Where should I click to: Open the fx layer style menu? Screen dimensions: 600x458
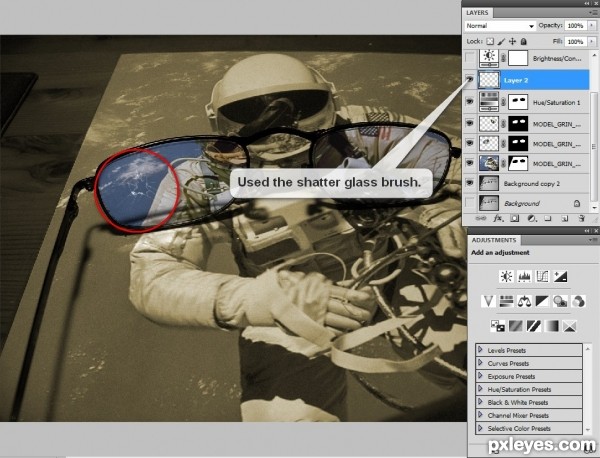point(498,218)
